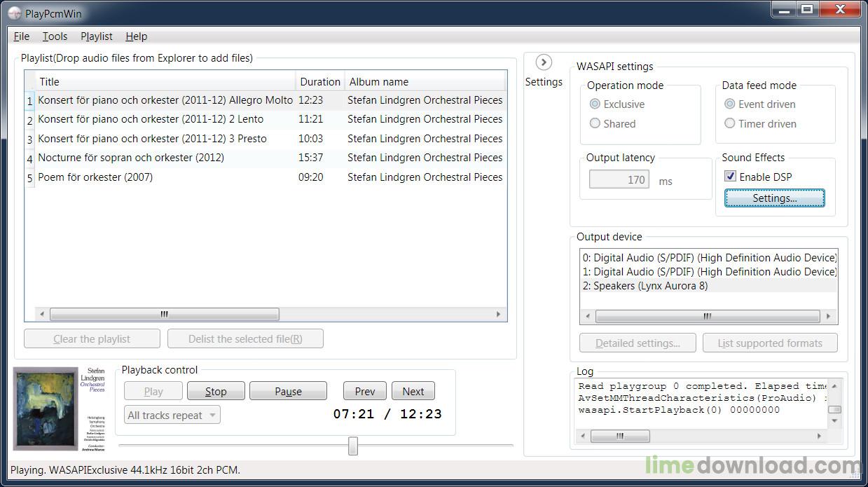
Task: Click left arrow of playlist horizontal scrollbar
Action: [41, 315]
